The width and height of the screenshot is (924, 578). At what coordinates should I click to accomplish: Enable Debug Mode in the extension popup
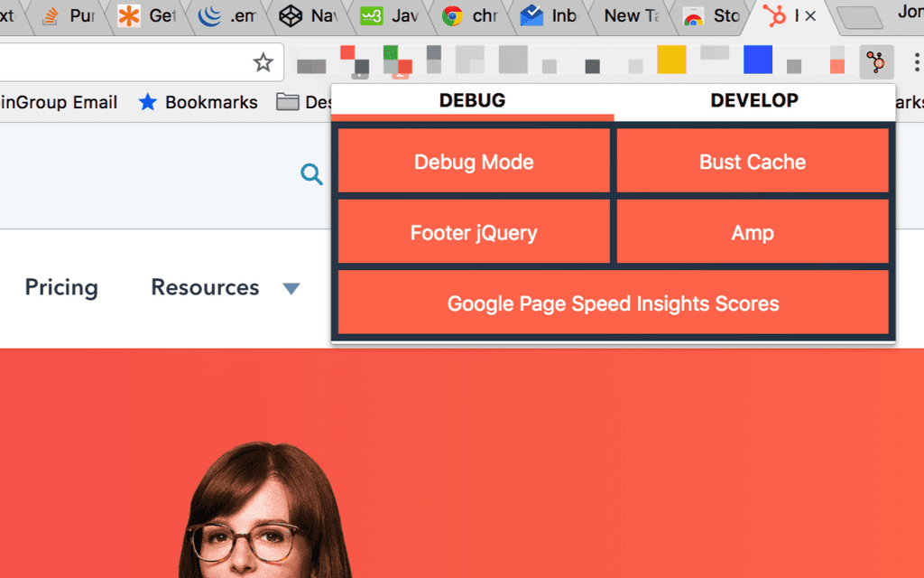[x=473, y=162]
